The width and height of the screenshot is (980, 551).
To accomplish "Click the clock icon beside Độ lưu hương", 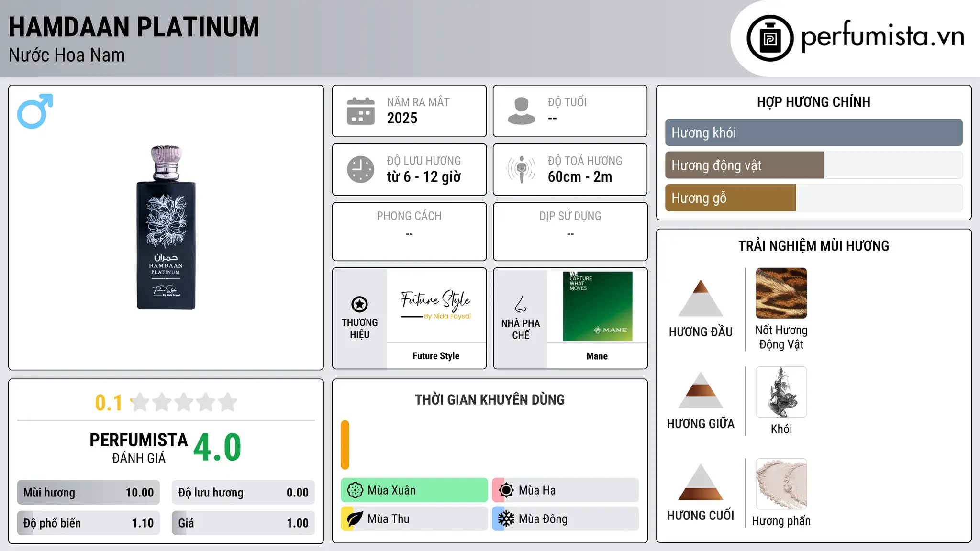I will [361, 169].
